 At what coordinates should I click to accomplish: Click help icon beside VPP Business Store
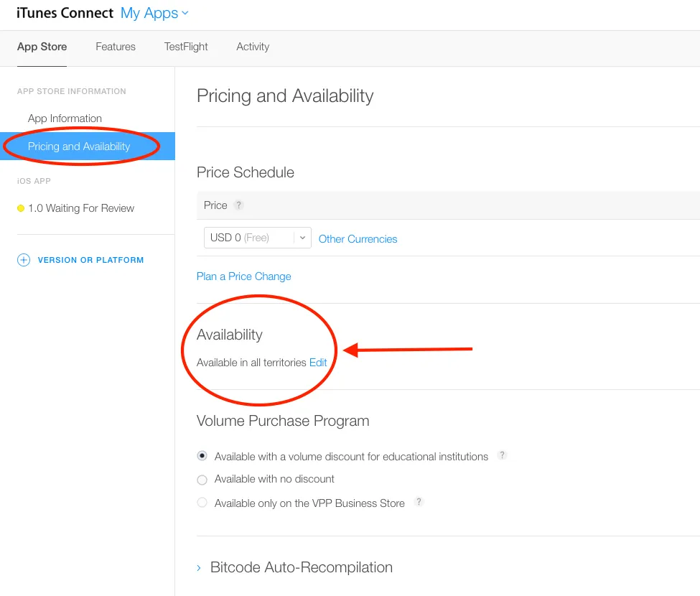pos(419,502)
